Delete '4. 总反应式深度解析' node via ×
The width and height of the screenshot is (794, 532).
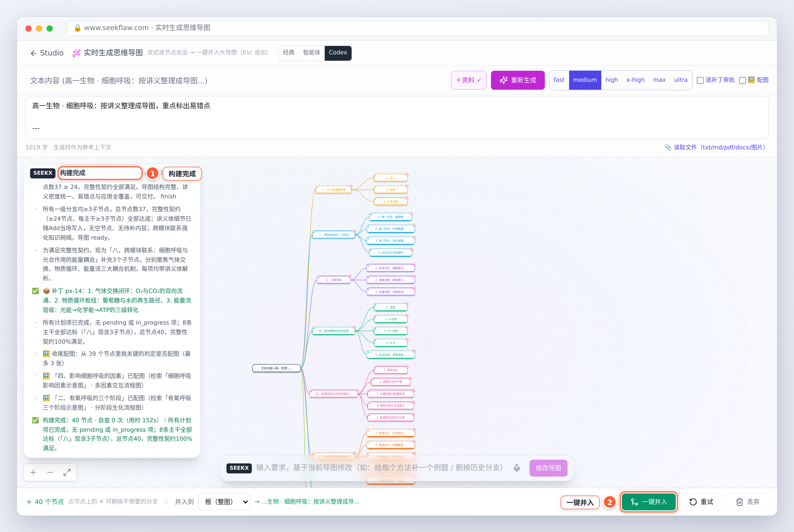pos(412,249)
